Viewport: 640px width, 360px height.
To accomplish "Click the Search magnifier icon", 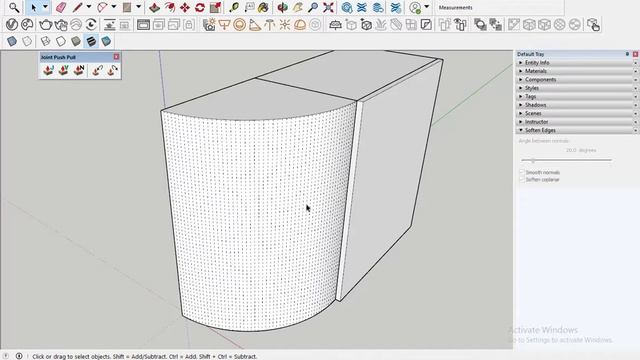I will (x=14, y=7).
